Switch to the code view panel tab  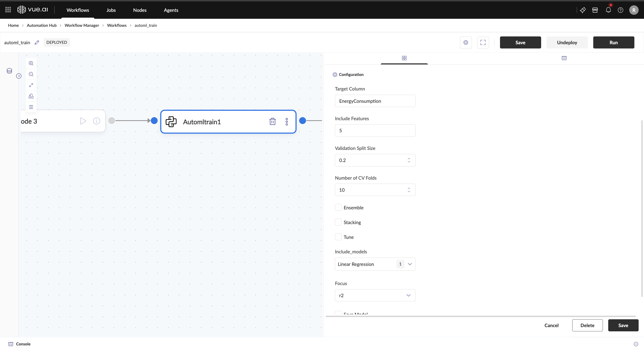pyautogui.click(x=564, y=58)
